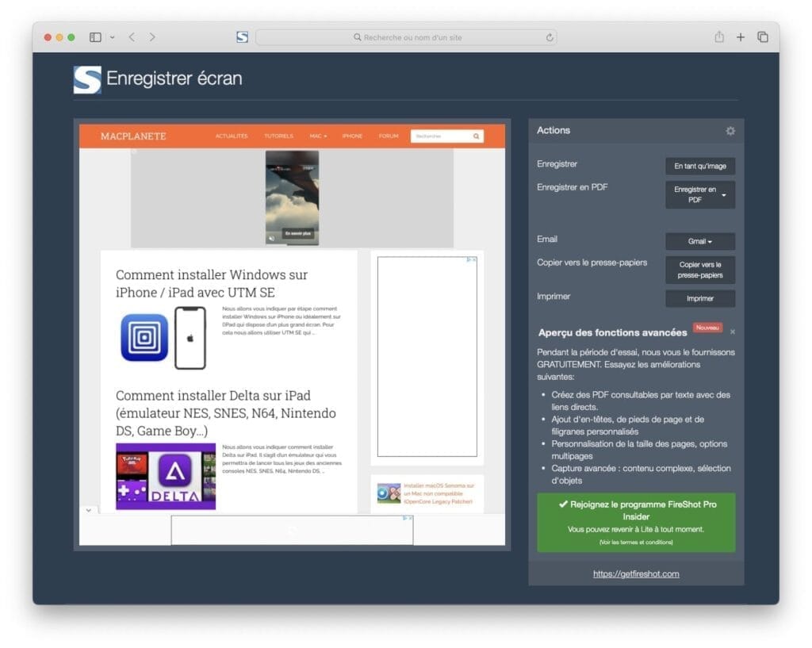Reload page using the refresh icon
812x648 pixels.
550,37
